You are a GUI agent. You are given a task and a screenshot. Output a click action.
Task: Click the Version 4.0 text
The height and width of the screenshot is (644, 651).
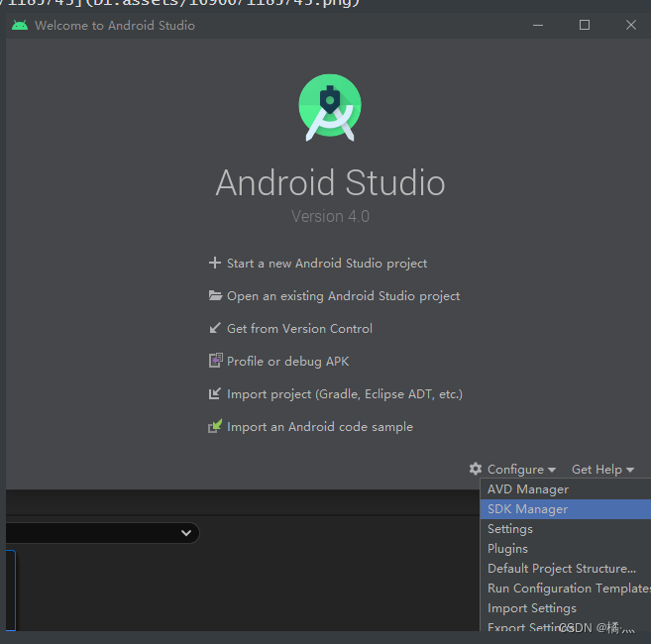(330, 216)
